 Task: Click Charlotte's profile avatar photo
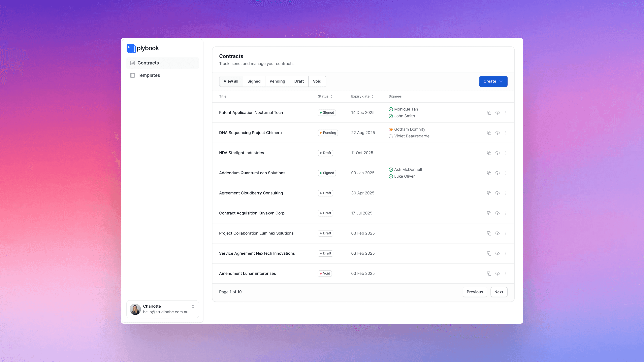(135, 309)
